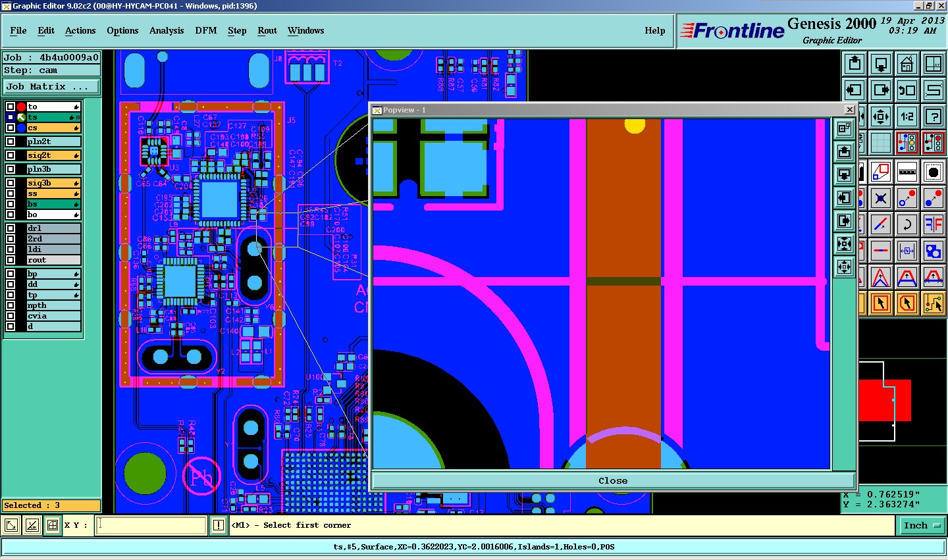Click the XY coordinate input field
Screen dimensions: 948x560
(x=151, y=525)
